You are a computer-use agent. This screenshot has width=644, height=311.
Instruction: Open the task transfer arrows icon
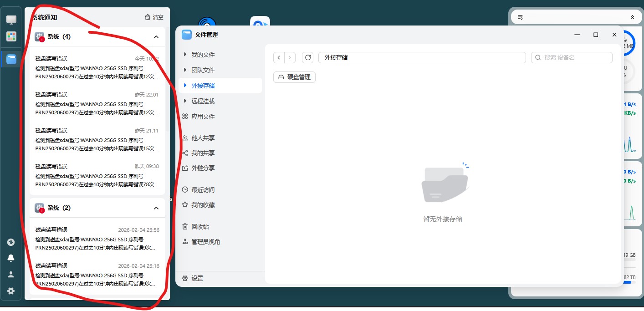(x=11, y=242)
